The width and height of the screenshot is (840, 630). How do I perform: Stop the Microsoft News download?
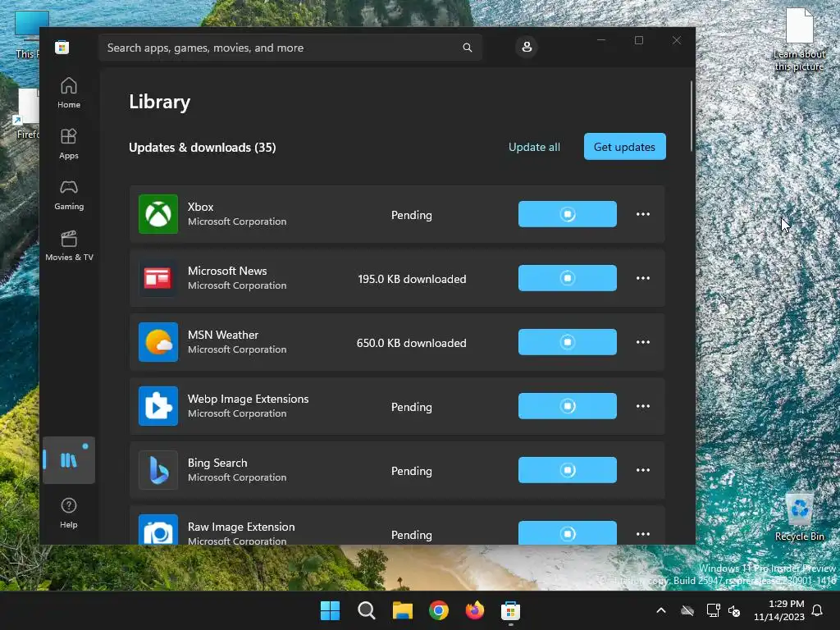click(x=568, y=278)
